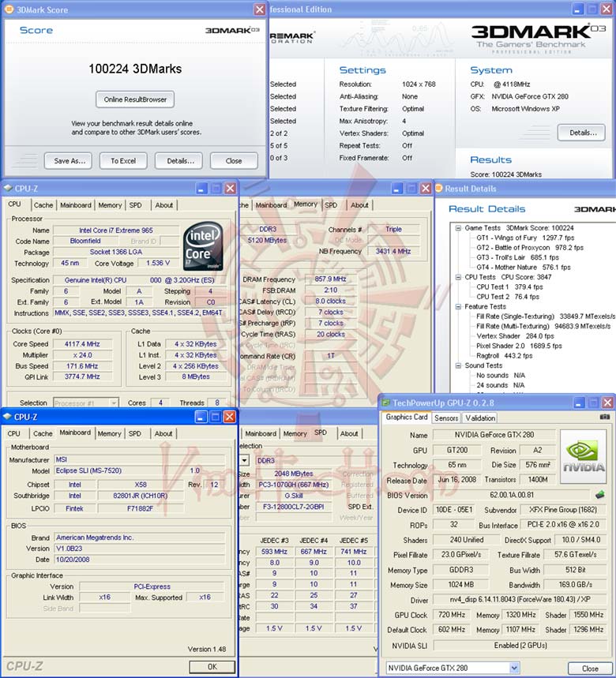Click the 3DMark Score title bar icon
The image size is (616, 678).
point(9,9)
